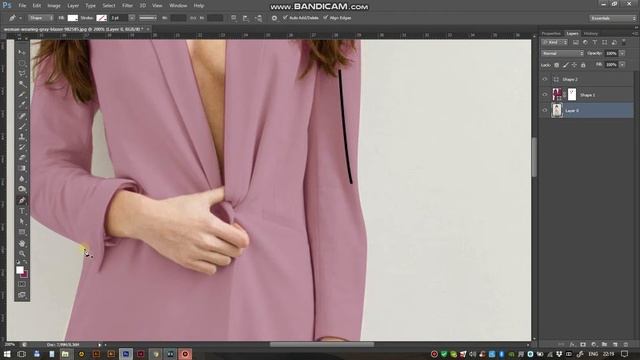Select the Zoom tool
Image resolution: width=640 pixels, height=360 pixels.
click(22, 253)
